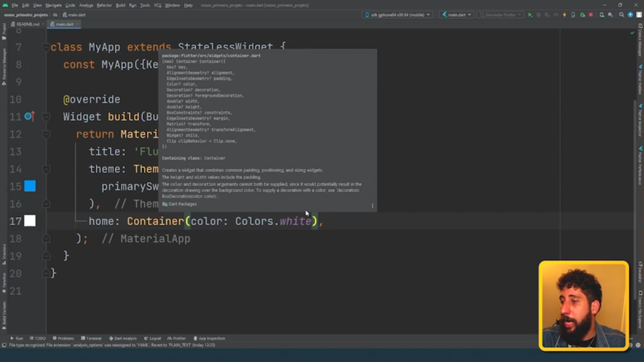This screenshot has height=362, width=644.
Task: Open the App Inspection tool window
Action: click(209, 338)
